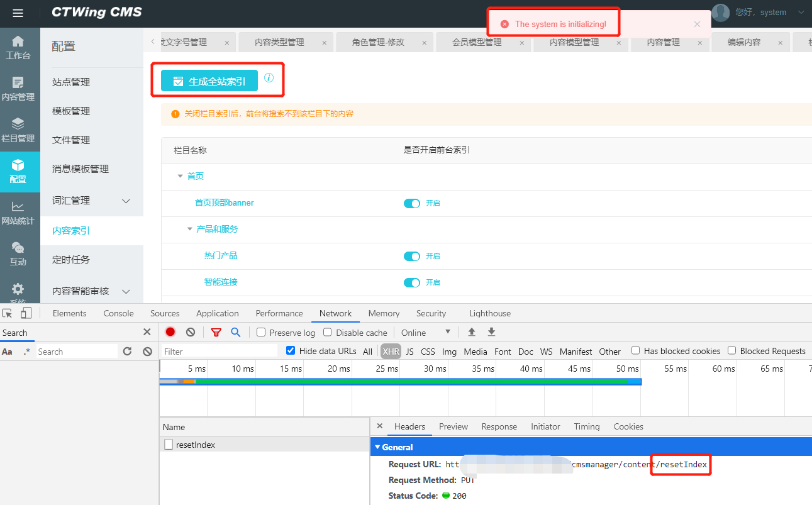
Task: Expand the 词汇管理 submenu
Action: point(126,201)
